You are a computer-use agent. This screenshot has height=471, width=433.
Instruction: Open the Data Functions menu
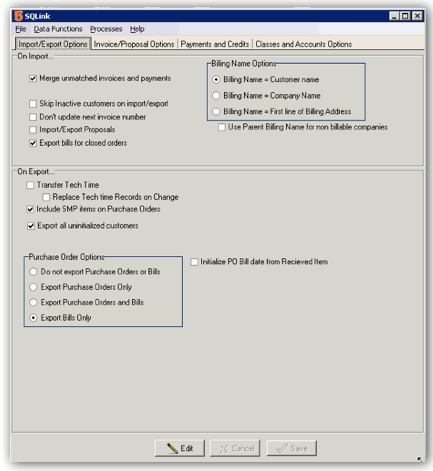pos(58,29)
